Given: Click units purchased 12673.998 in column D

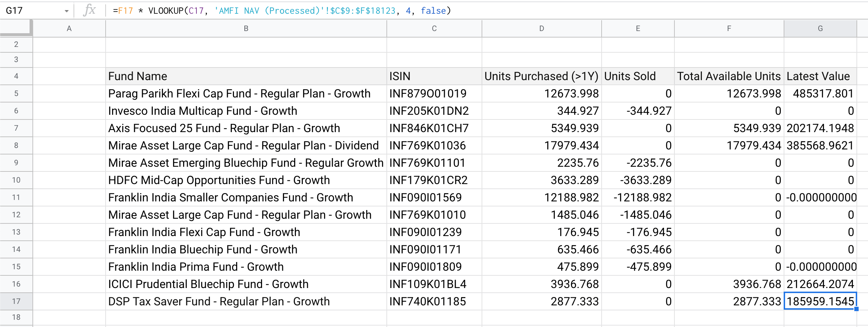Looking at the screenshot, I should (542, 93).
